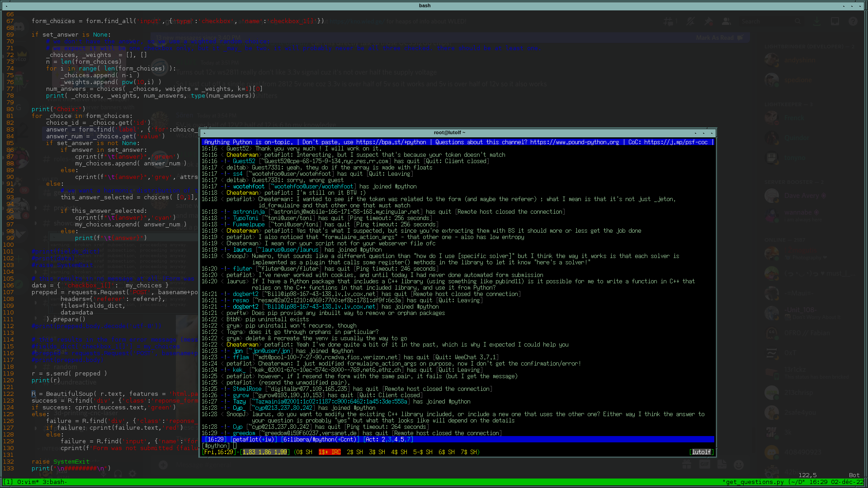
Task: Open the www.pound-python.org link
Action: pyautogui.click(x=575, y=142)
